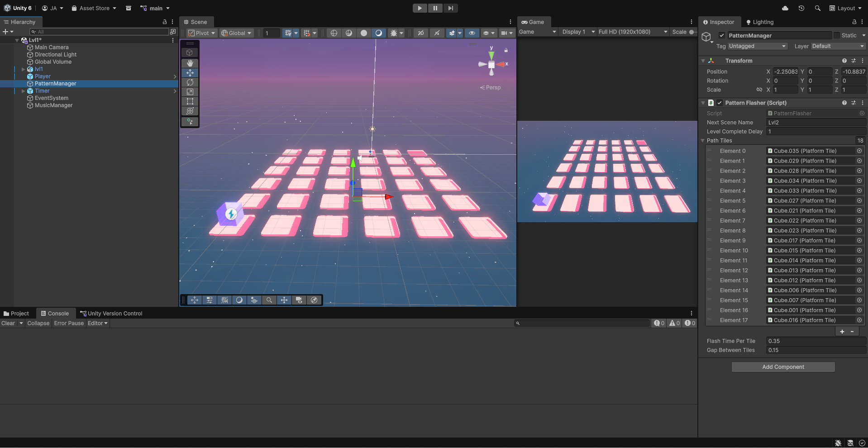Disable the Pattern Flasher script checkbox
Viewport: 868px width, 448px height.
coord(720,103)
